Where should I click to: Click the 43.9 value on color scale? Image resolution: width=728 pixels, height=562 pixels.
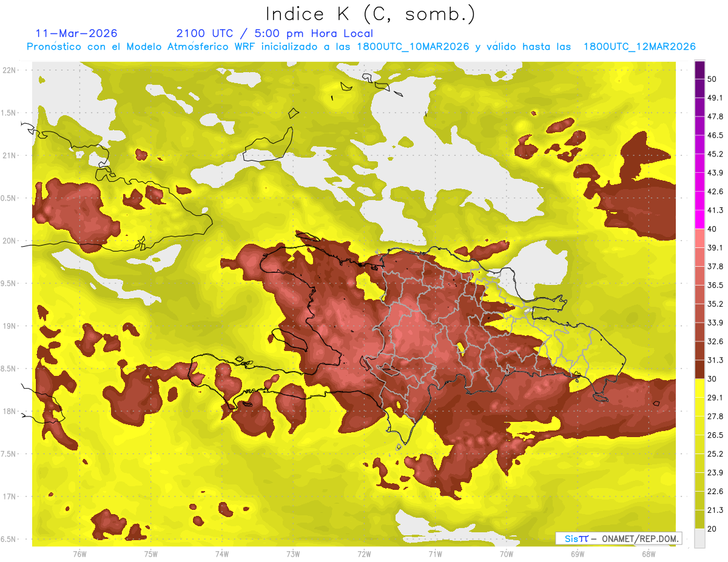[x=715, y=173]
